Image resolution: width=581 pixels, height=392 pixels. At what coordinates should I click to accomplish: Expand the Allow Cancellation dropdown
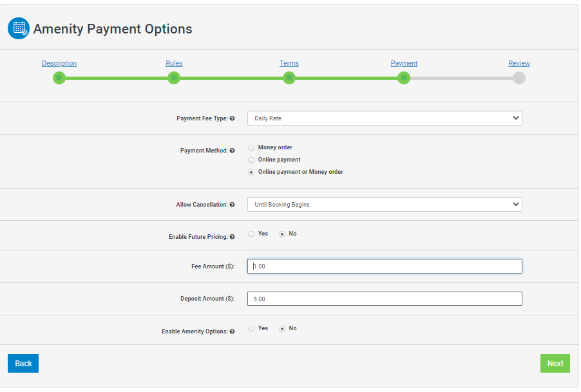coord(385,205)
